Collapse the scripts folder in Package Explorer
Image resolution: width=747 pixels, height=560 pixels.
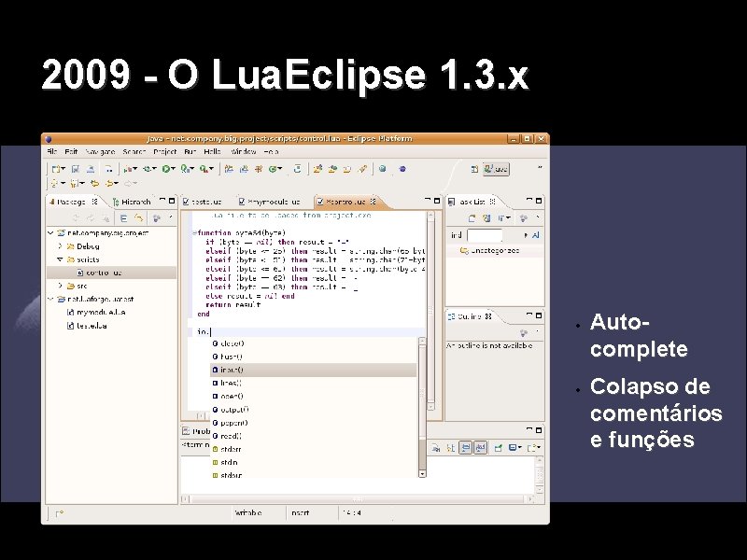tap(60, 259)
